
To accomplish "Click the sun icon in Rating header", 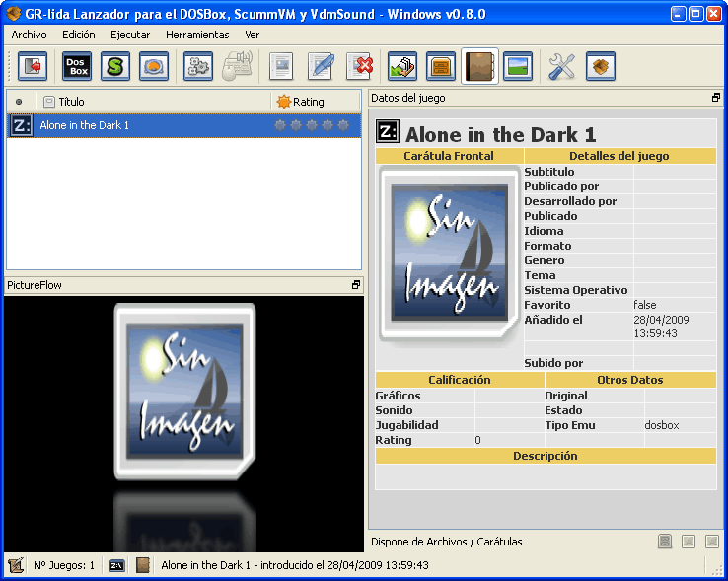I will [283, 102].
